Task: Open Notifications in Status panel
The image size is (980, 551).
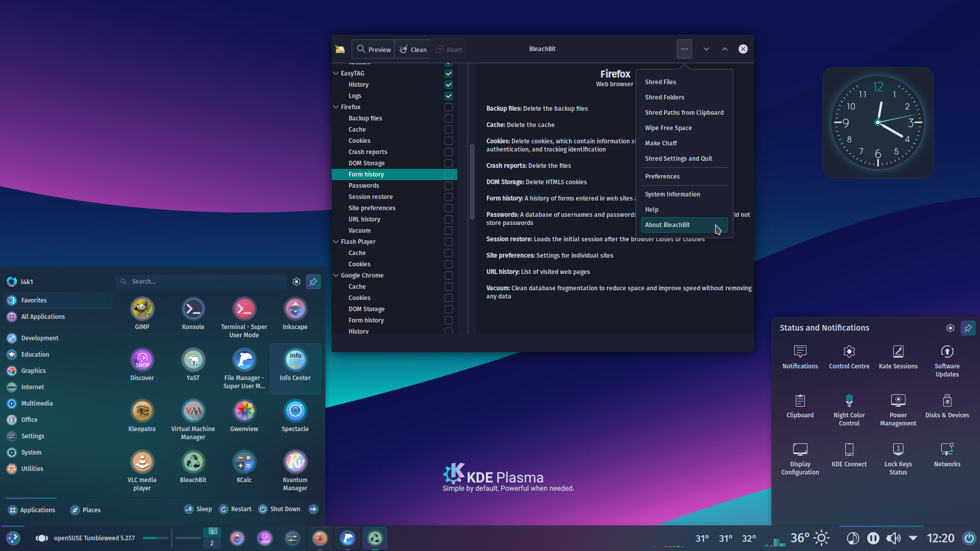Action: click(800, 357)
